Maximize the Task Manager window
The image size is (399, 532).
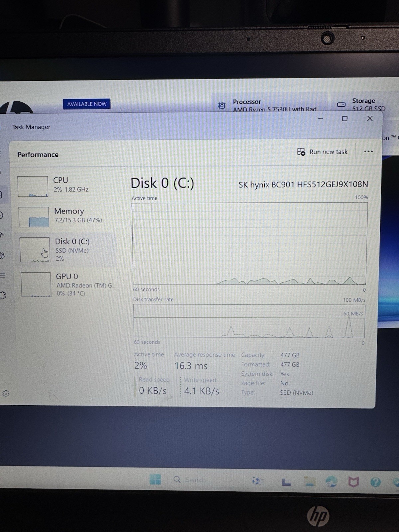pos(345,118)
